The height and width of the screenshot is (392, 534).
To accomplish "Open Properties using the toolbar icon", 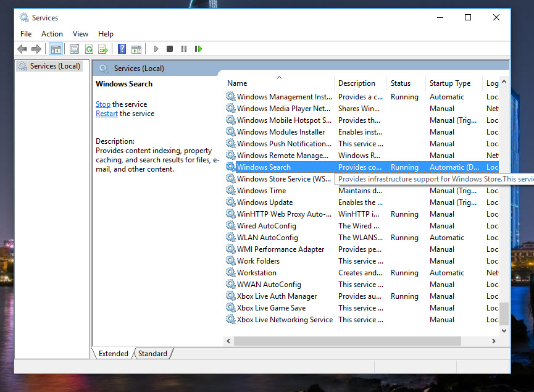I will pos(74,49).
